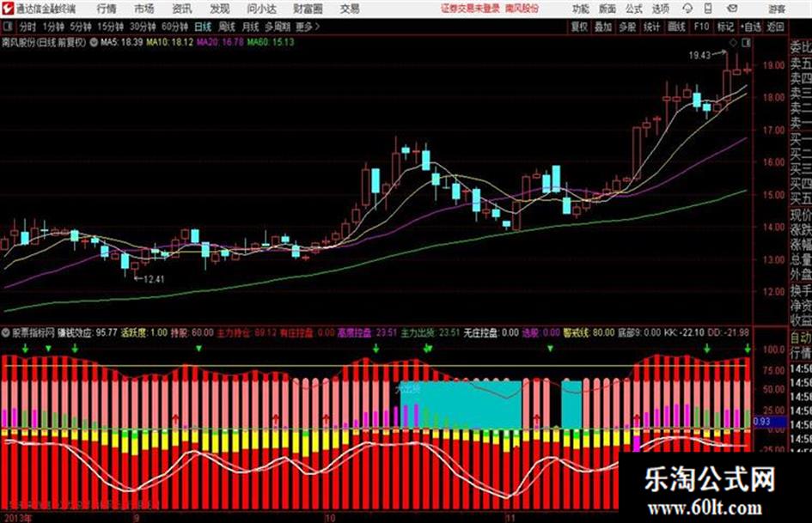The width and height of the screenshot is (812, 523).
Task: Click the MA20: 16.78 value label
Action: click(x=220, y=42)
